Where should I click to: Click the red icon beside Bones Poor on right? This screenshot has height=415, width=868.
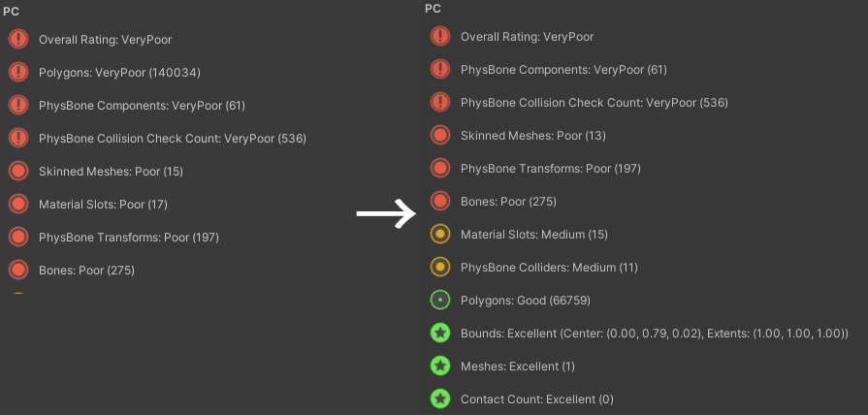pos(440,202)
